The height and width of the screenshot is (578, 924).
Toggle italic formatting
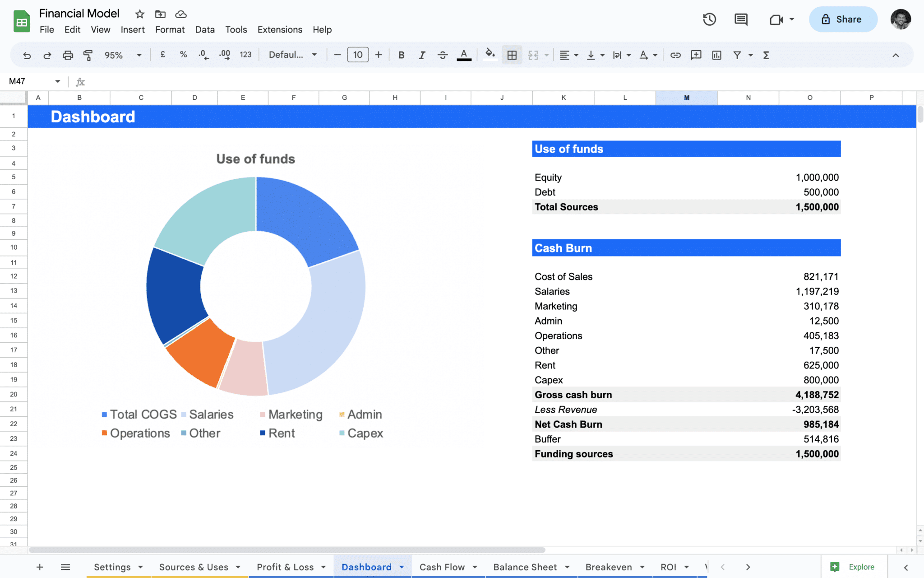click(x=422, y=55)
